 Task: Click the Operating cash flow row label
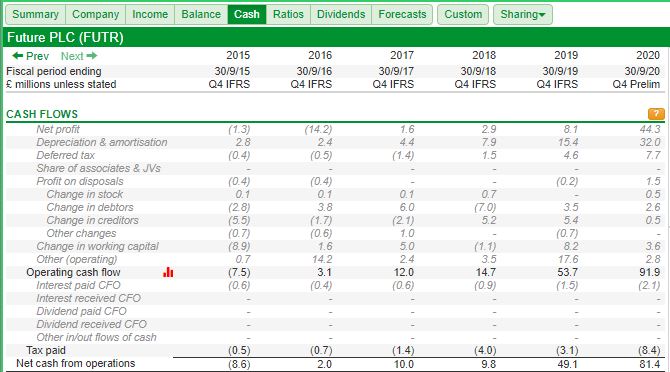73,272
